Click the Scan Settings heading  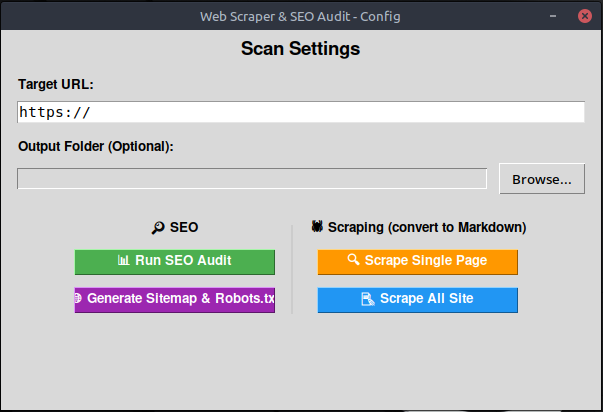pyautogui.click(x=300, y=49)
